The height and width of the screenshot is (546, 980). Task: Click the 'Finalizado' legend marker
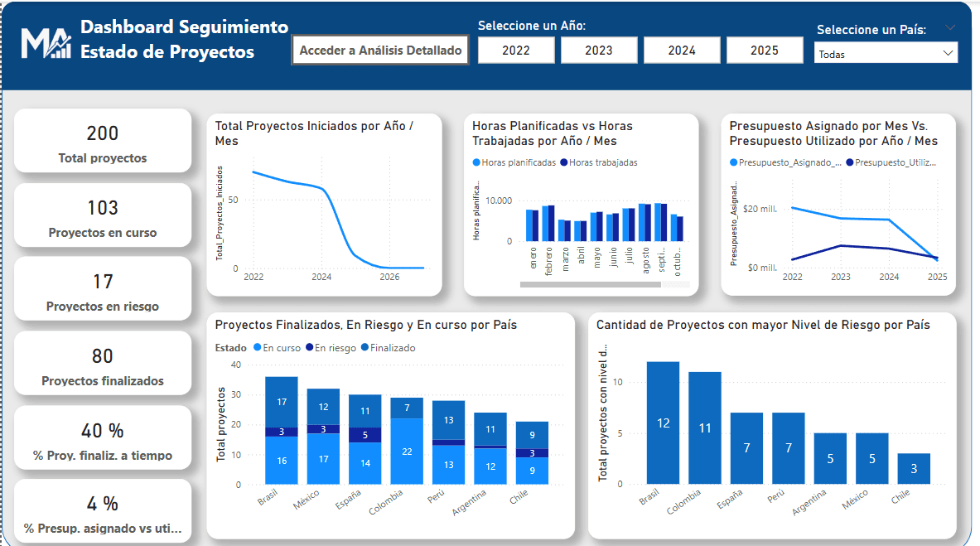point(365,348)
